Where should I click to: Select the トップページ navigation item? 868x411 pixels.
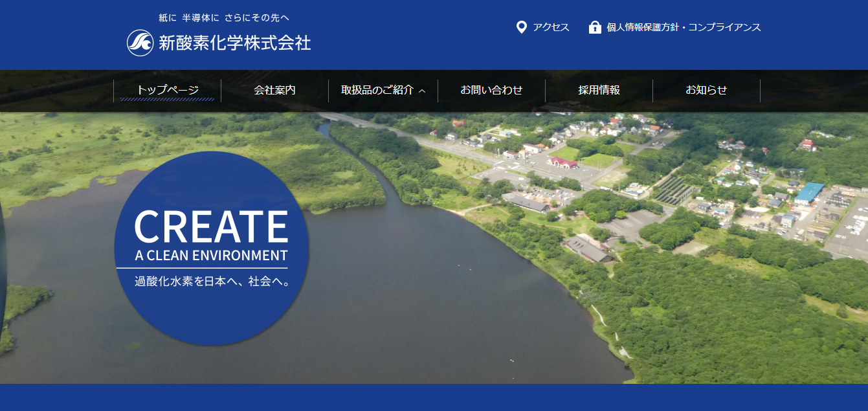point(167,90)
